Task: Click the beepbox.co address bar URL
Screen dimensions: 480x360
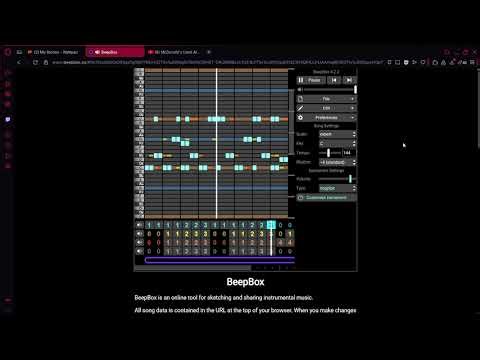Action: tap(217, 62)
